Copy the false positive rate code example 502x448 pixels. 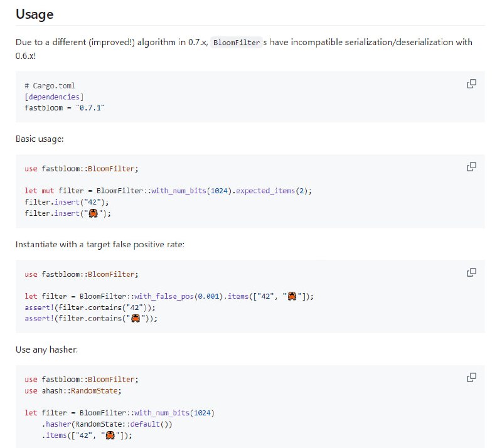471,272
